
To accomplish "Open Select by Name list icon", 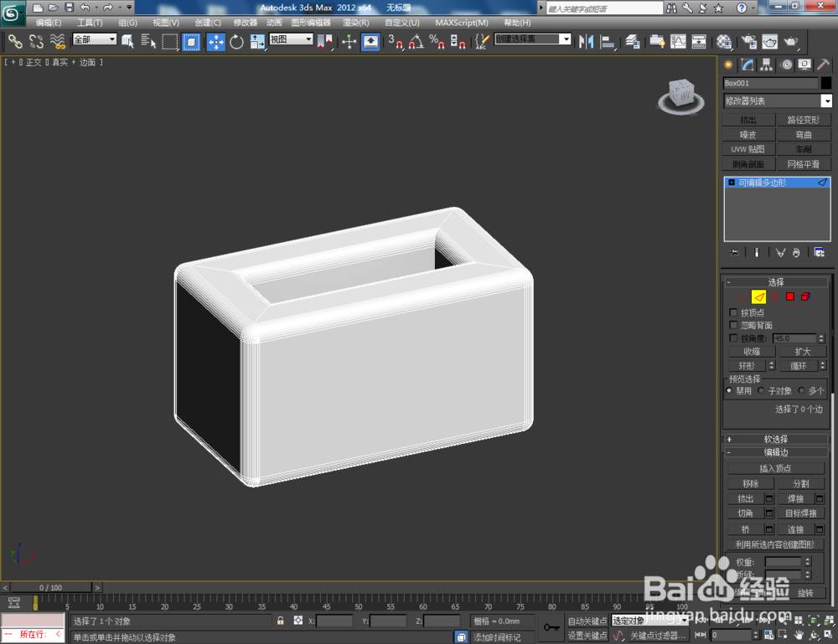I will [148, 41].
